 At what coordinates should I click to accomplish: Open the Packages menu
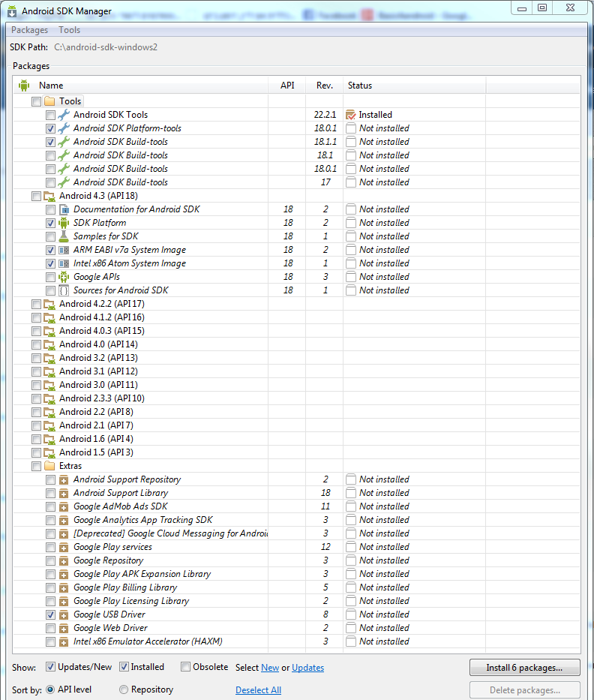[x=29, y=30]
